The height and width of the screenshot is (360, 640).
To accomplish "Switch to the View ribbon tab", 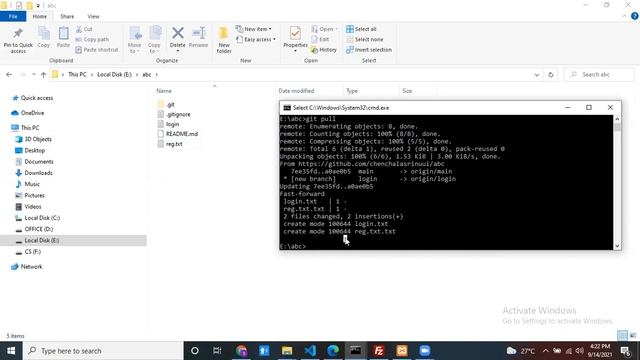I will tap(93, 16).
